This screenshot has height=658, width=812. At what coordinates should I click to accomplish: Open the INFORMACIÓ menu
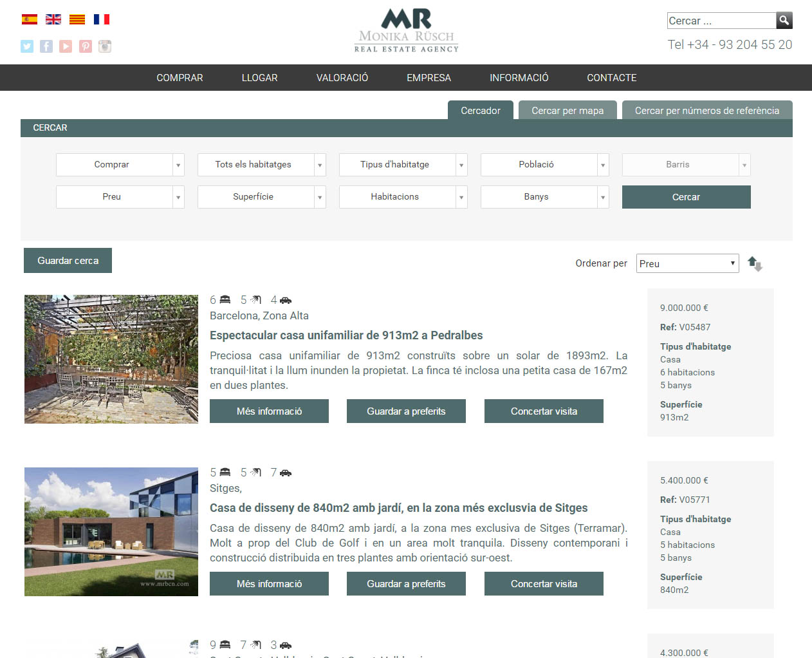coord(519,78)
